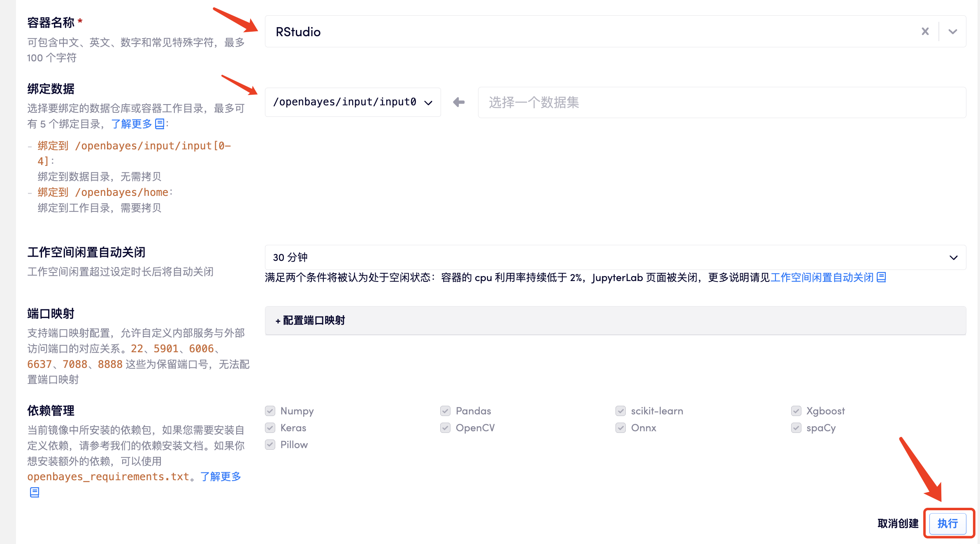Toggle the Xgboost checkbox
Image resolution: width=980 pixels, height=544 pixels.
796,411
